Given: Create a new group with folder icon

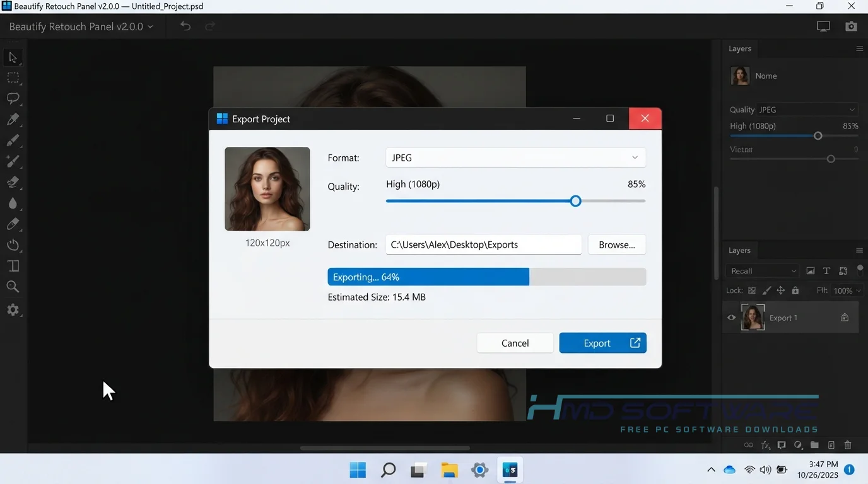Looking at the screenshot, I should coord(815,445).
